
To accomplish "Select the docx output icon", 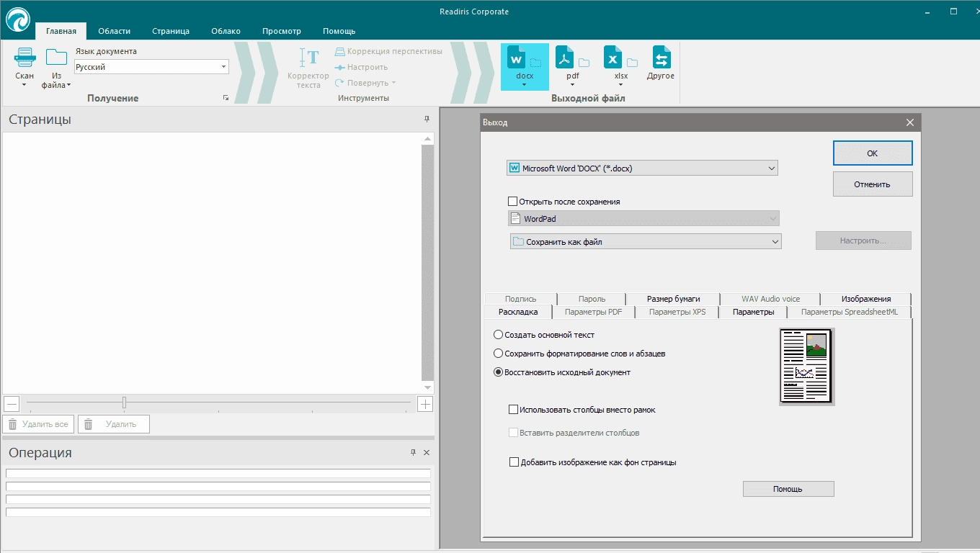I will click(517, 58).
